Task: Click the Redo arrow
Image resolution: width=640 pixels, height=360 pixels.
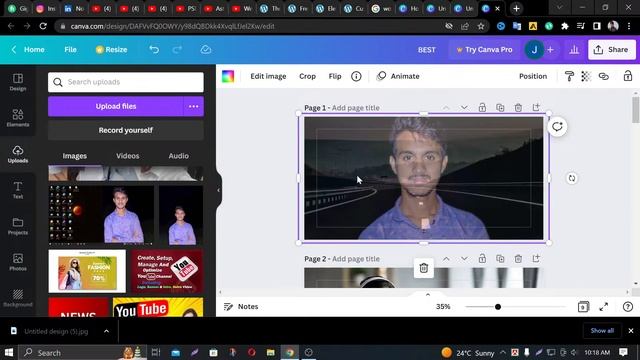Action: click(177, 50)
